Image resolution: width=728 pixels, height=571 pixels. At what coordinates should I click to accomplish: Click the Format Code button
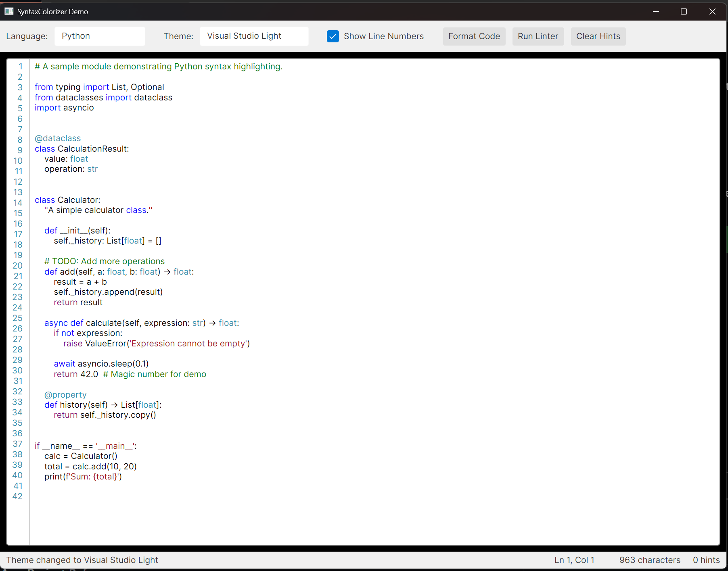tap(474, 36)
